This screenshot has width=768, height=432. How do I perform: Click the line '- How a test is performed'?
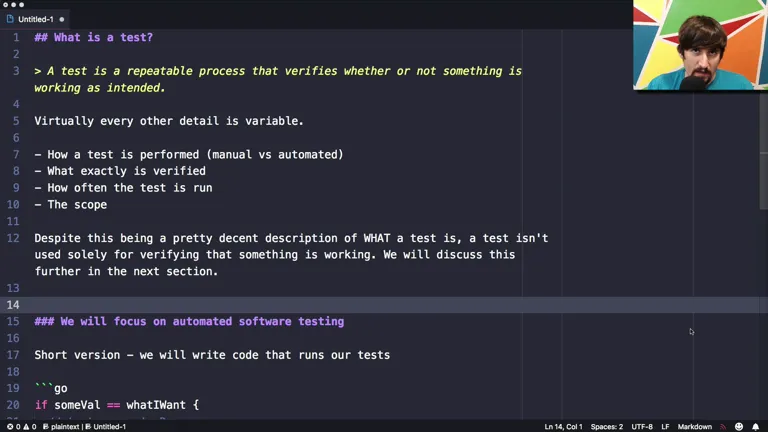pyautogui.click(x=189, y=154)
